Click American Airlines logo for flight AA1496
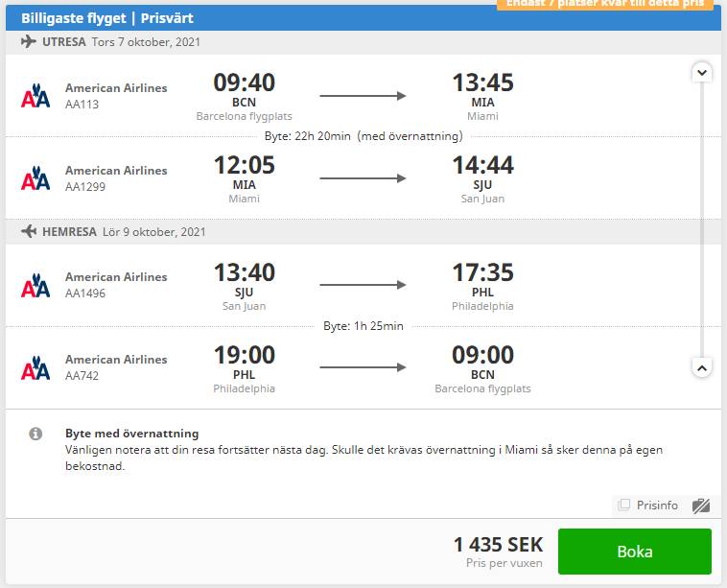Viewport: 727px width, 588px height. [35, 285]
